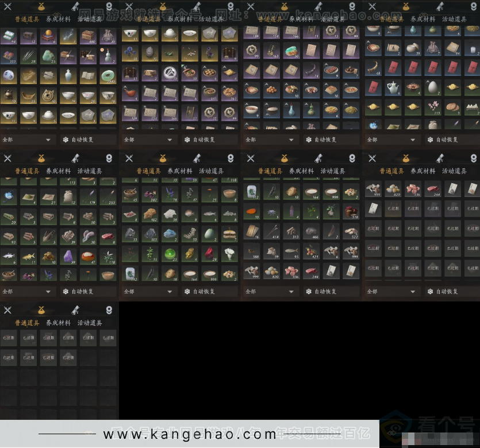
Task: Click the green and red gemstone counted 50
Action: pyautogui.click(x=291, y=51)
